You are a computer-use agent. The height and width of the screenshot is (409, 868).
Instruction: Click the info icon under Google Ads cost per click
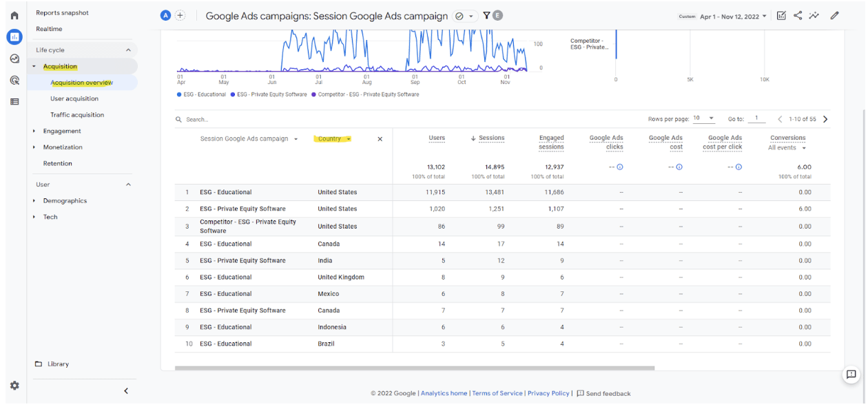click(x=738, y=167)
